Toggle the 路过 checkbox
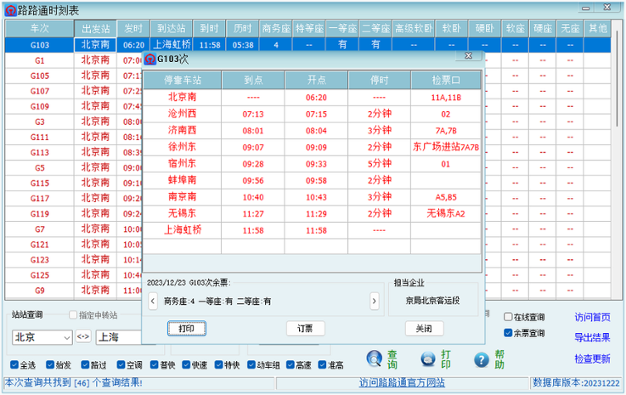Viewport: 626px width, 395px height. [x=85, y=364]
